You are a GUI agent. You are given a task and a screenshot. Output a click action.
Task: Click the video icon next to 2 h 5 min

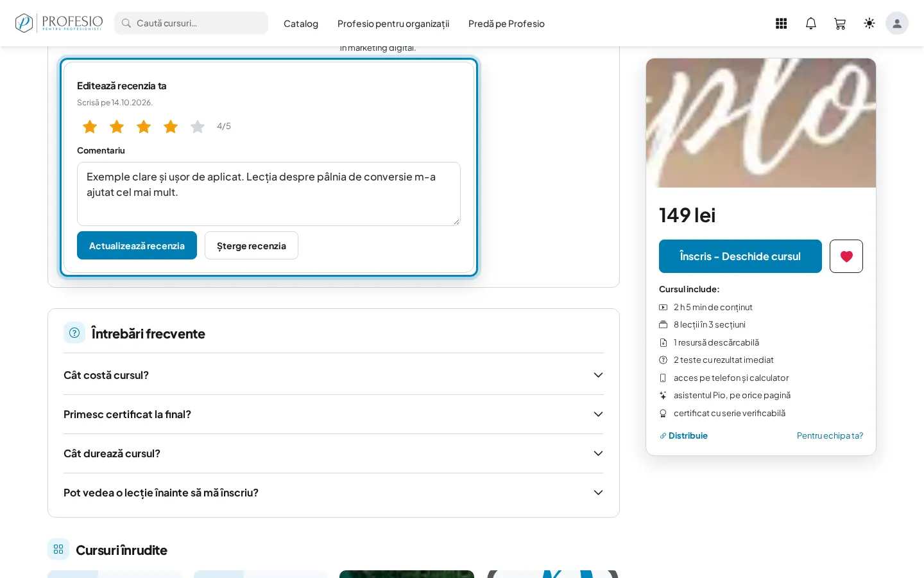(x=663, y=308)
